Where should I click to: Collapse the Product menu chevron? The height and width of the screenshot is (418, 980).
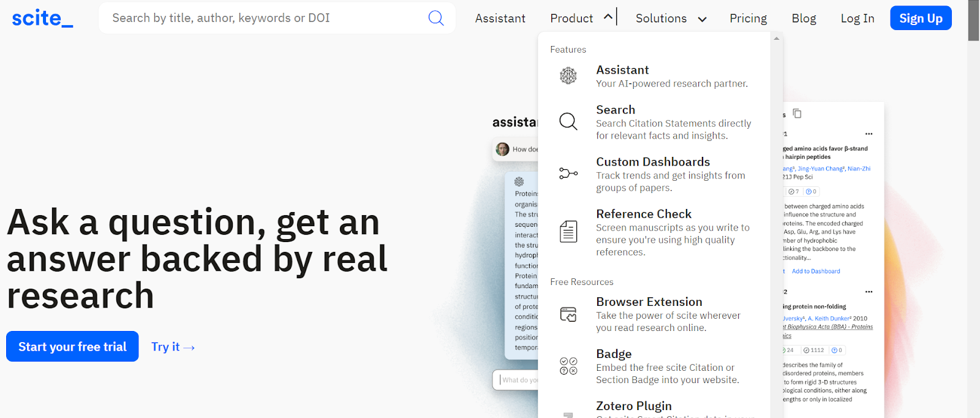point(608,17)
